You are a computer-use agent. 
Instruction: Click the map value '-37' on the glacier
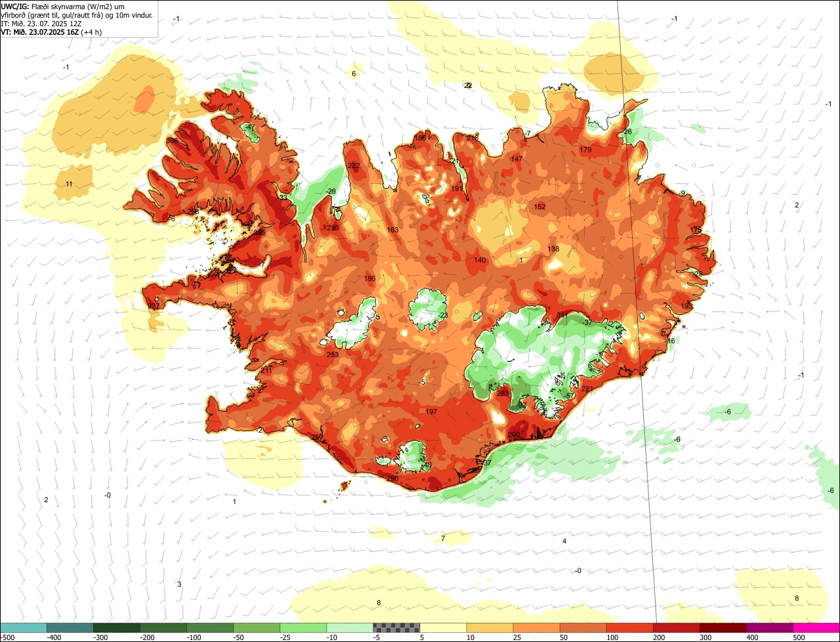tap(588, 322)
